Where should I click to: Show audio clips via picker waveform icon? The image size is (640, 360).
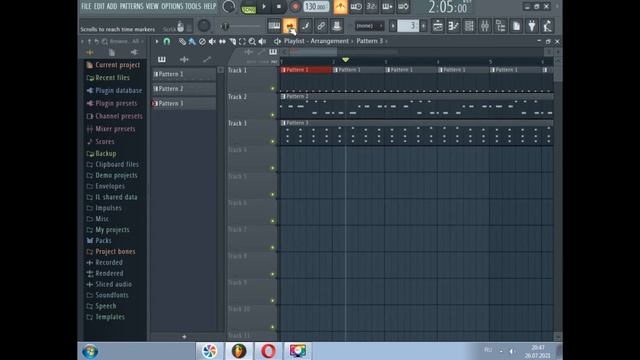click(184, 60)
